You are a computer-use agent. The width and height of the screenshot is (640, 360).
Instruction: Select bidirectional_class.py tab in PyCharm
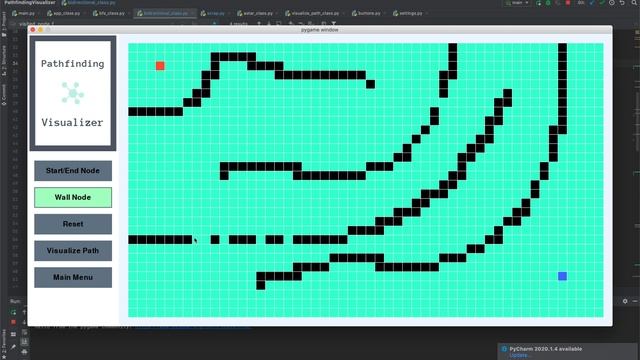tap(165, 13)
